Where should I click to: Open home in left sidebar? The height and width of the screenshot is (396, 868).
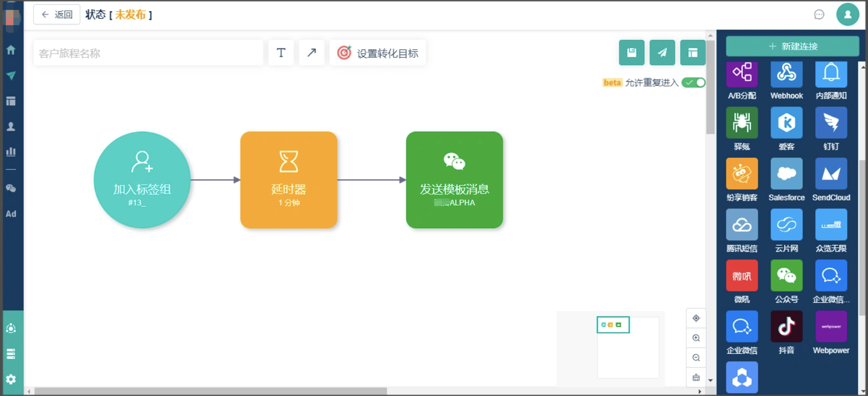(11, 50)
